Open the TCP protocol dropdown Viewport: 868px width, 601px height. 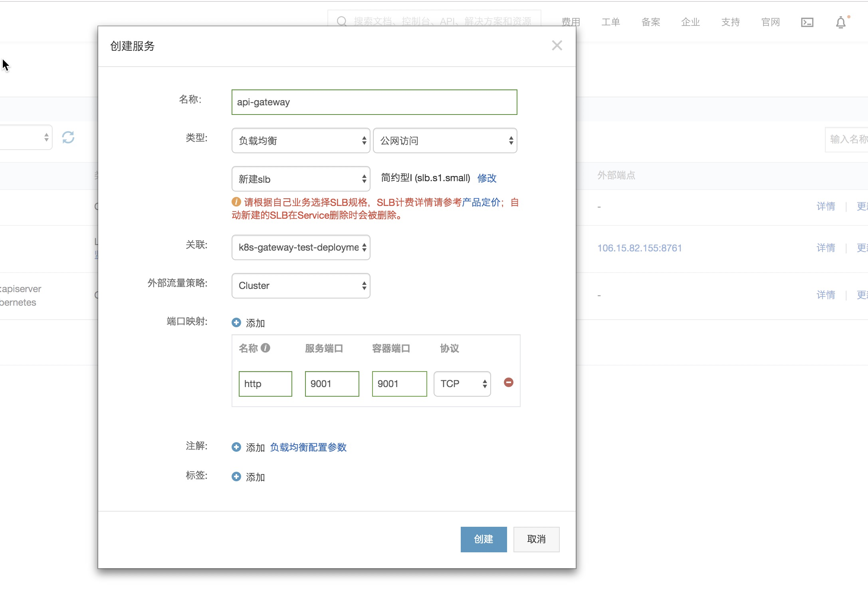pyautogui.click(x=462, y=384)
